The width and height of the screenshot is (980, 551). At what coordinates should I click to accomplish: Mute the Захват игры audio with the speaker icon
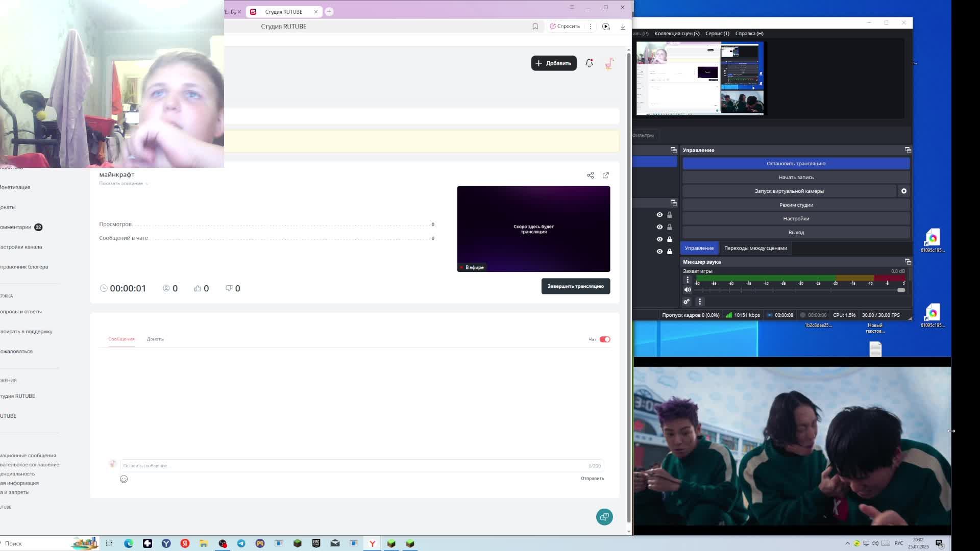[x=687, y=290]
